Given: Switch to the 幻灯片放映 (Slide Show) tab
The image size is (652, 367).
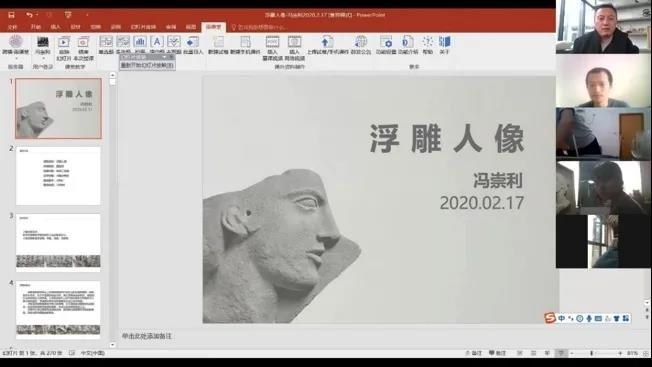Looking at the screenshot, I should [143, 27].
